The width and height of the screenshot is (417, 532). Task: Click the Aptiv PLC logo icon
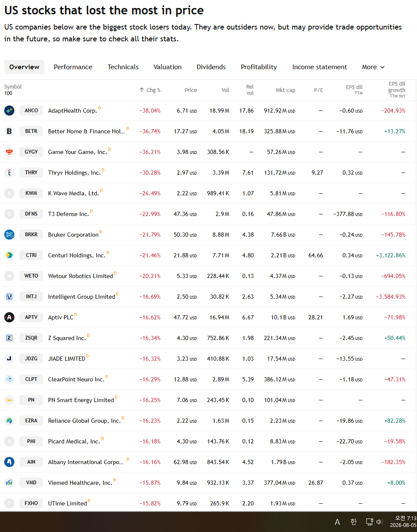9,317
